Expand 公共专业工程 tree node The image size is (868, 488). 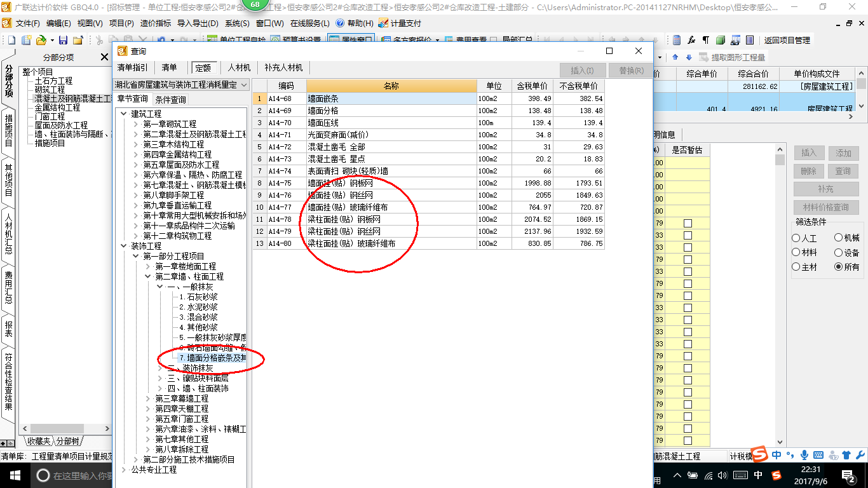point(123,470)
